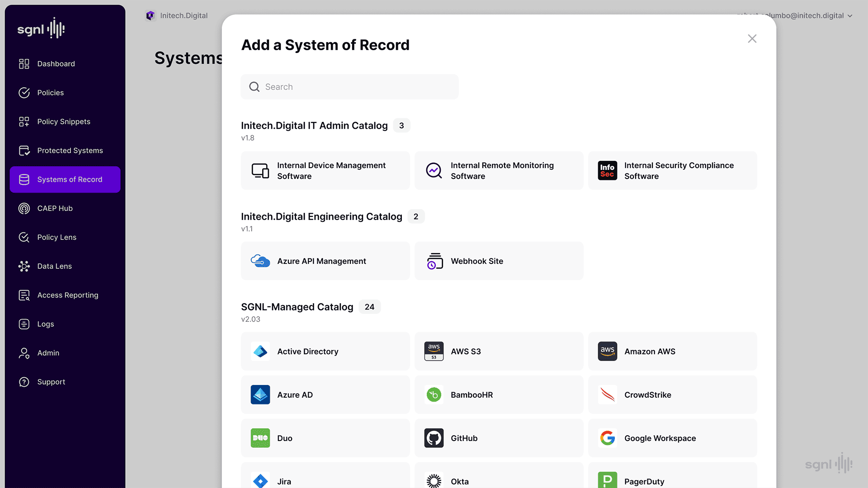Click the GitHub octocat icon
Screen dimensions: 868x488
[x=434, y=438]
